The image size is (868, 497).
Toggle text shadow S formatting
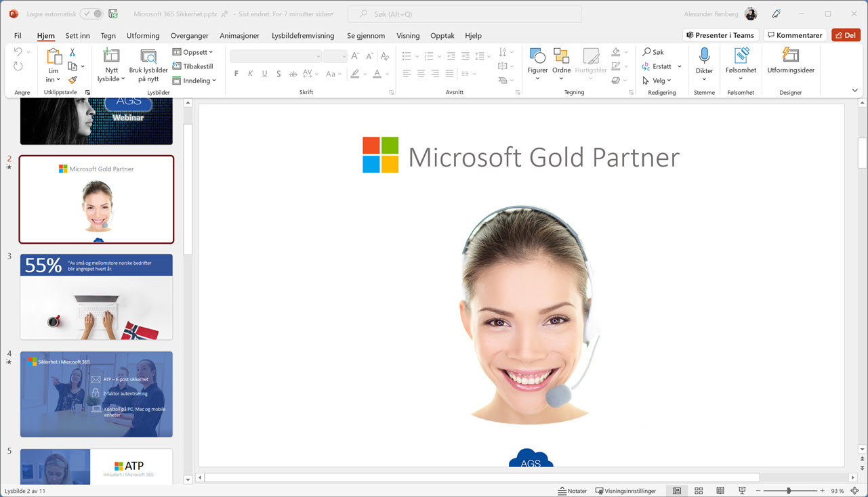click(x=278, y=74)
